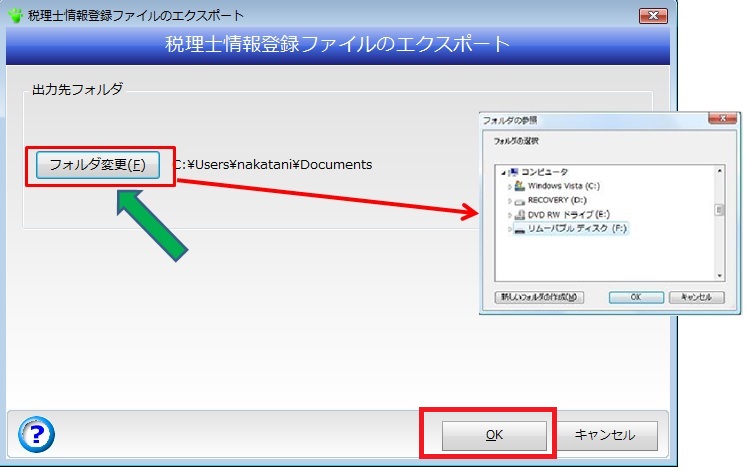Click the removable disk (F:) drive icon
Viewport: 745px width, 471px height.
(x=519, y=229)
